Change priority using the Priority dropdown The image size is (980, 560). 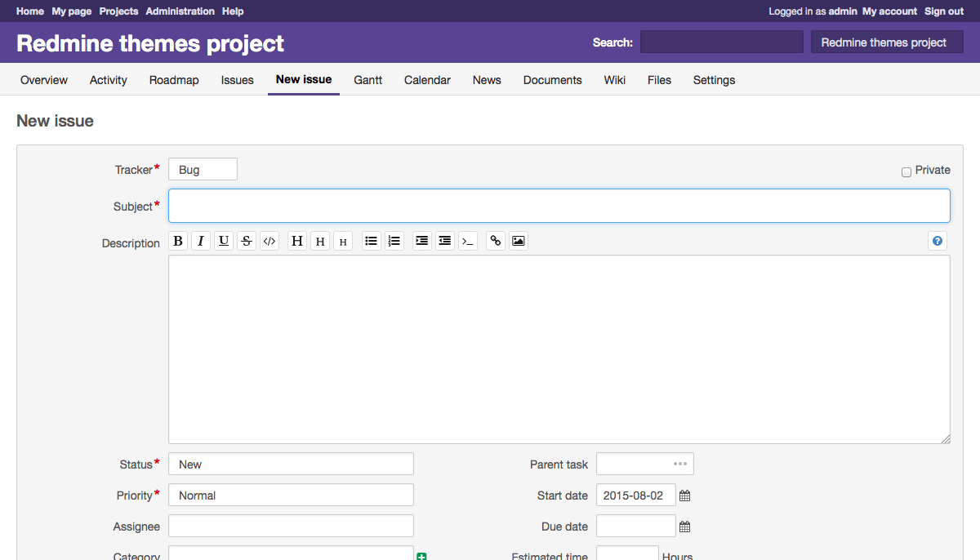point(290,495)
